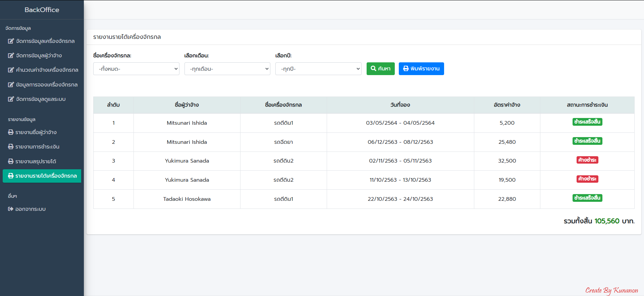The height and width of the screenshot is (296, 644).
Task: Select the Tadaoki Hosokawa name cell
Action: (187, 199)
